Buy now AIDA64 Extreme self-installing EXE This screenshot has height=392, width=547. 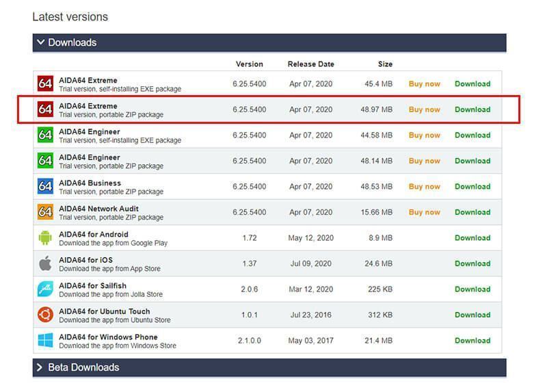click(x=424, y=84)
